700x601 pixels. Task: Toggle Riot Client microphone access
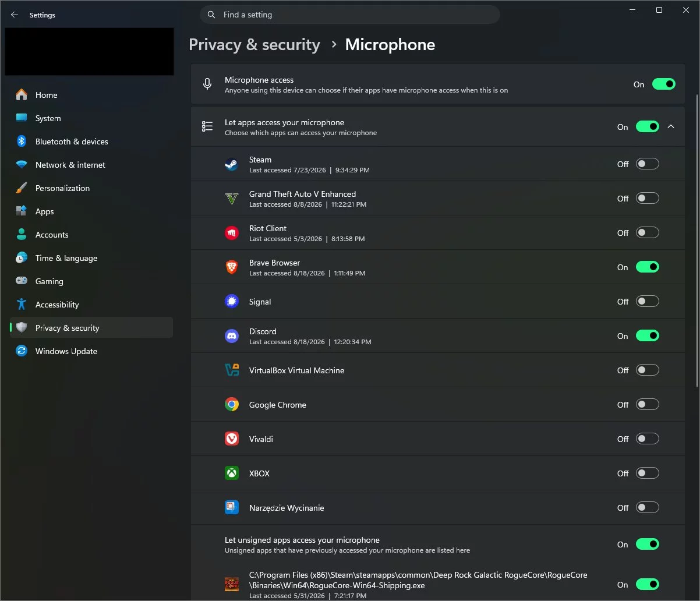click(647, 233)
